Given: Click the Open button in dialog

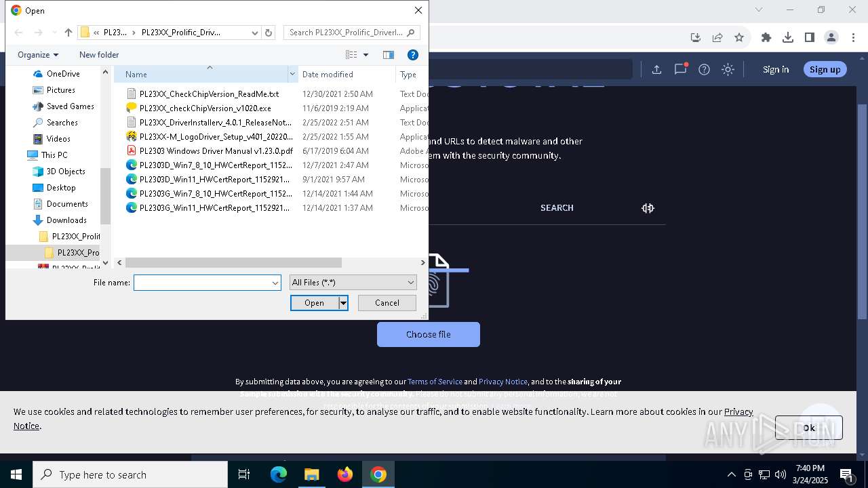Looking at the screenshot, I should (315, 303).
